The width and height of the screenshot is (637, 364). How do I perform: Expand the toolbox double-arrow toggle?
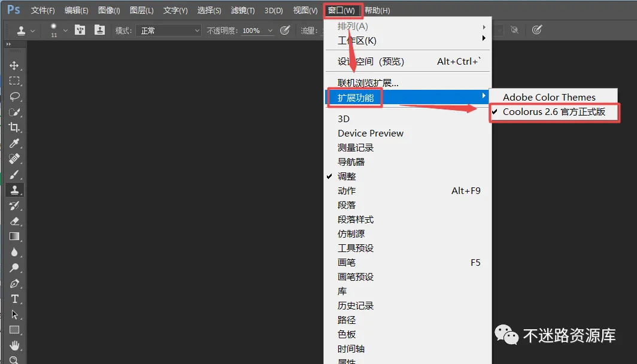pos(8,44)
